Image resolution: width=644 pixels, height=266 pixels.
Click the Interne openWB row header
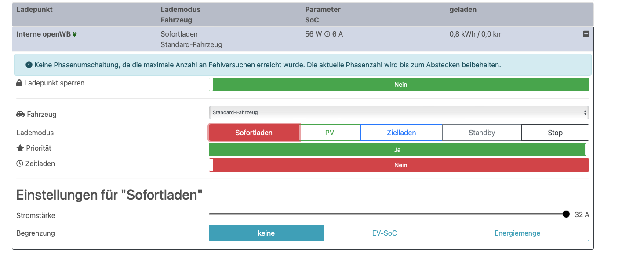[44, 34]
